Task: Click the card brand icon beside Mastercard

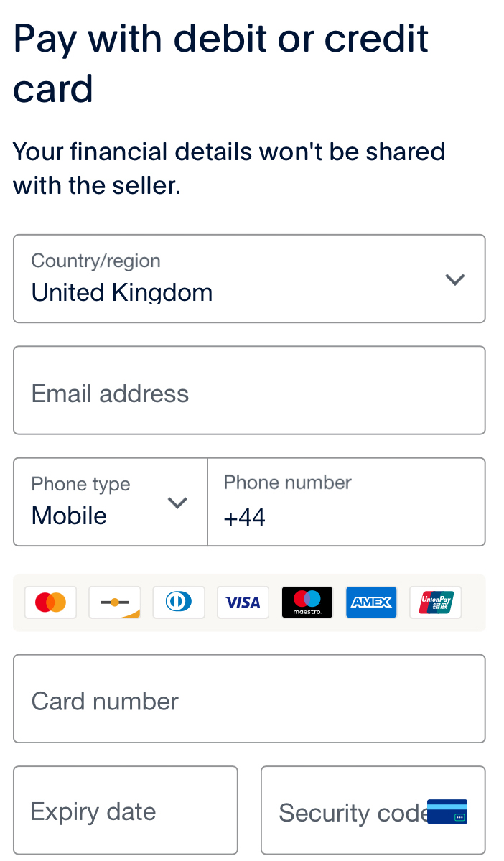Action: point(114,602)
